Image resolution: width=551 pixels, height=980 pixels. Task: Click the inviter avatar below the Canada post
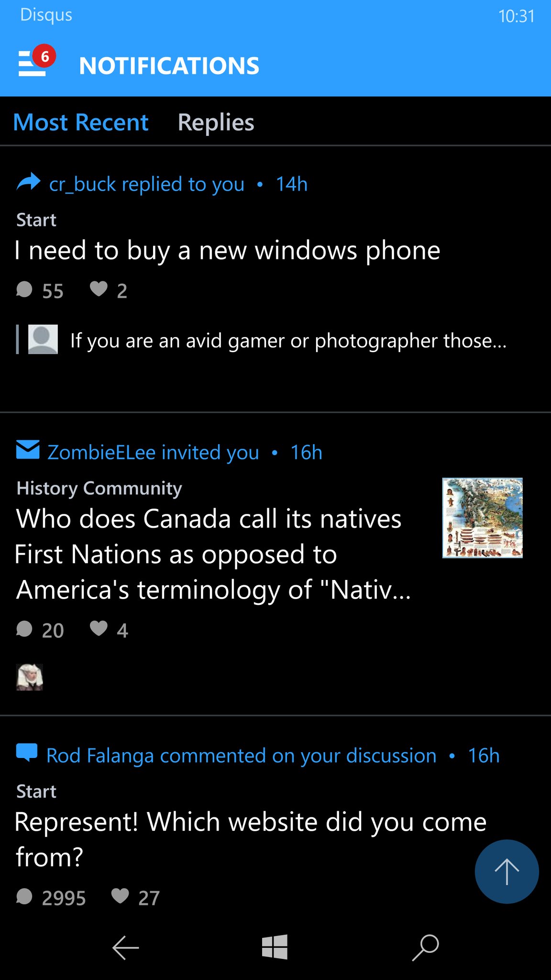[x=30, y=677]
